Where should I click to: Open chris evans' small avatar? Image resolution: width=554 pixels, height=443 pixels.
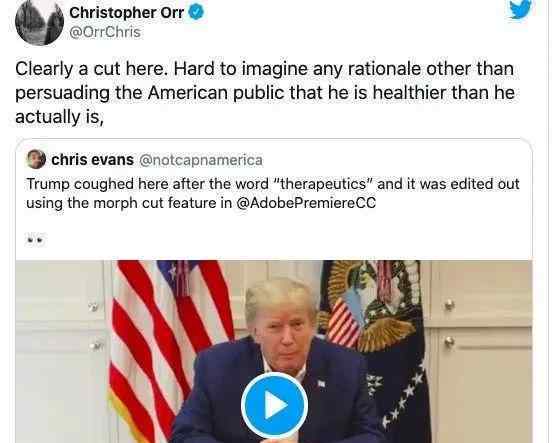[36, 159]
